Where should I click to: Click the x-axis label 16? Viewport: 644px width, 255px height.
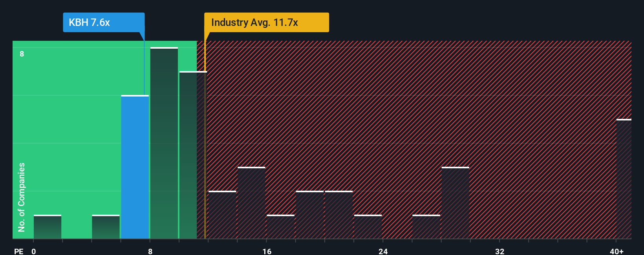[x=267, y=251]
